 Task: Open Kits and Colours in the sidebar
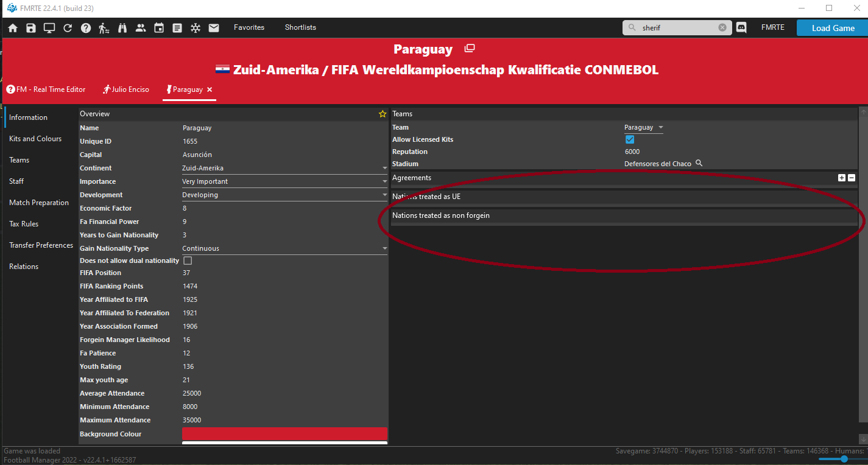click(35, 139)
